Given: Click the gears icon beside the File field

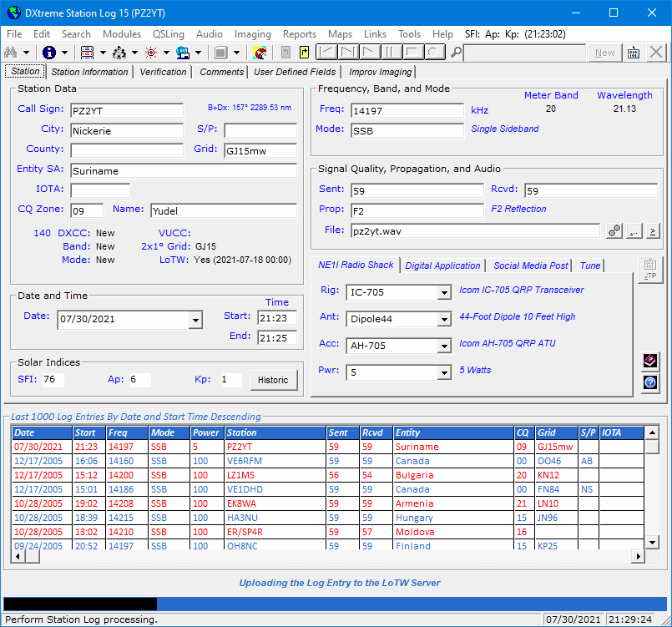Looking at the screenshot, I should 614,231.
